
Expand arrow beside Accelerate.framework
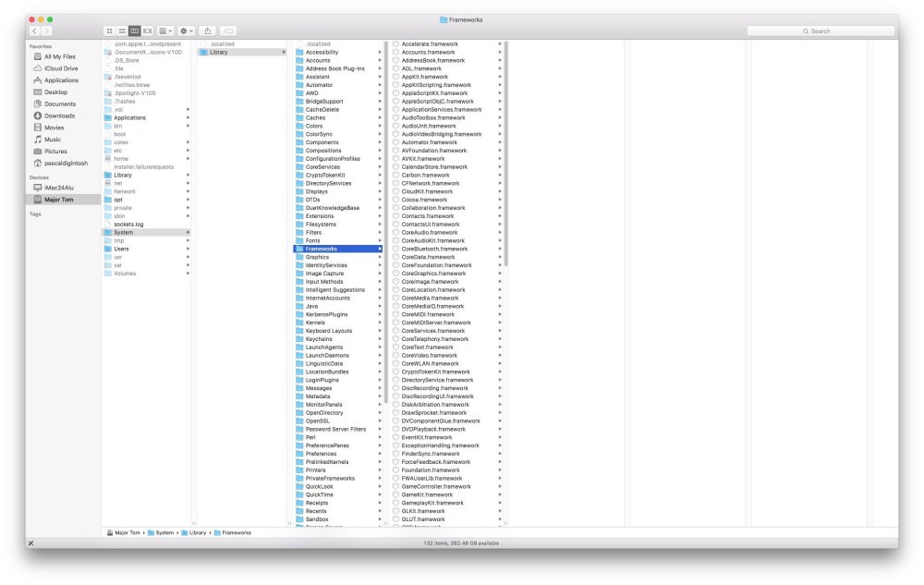coord(500,43)
